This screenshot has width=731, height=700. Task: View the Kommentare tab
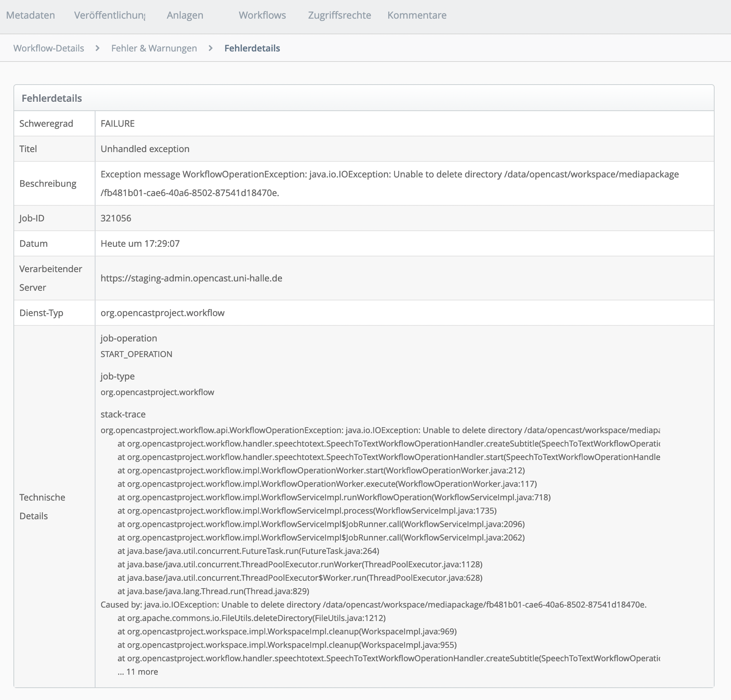coord(417,15)
